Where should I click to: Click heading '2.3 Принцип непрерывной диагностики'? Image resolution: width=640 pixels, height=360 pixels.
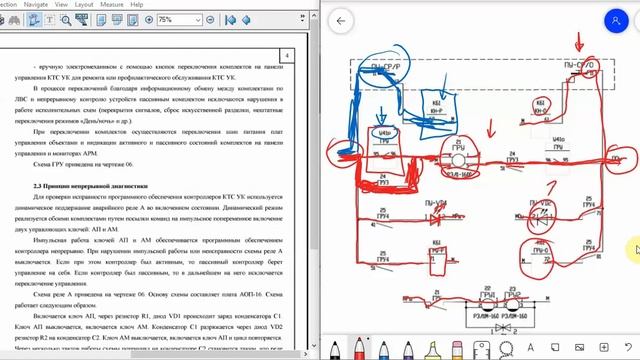click(91, 186)
